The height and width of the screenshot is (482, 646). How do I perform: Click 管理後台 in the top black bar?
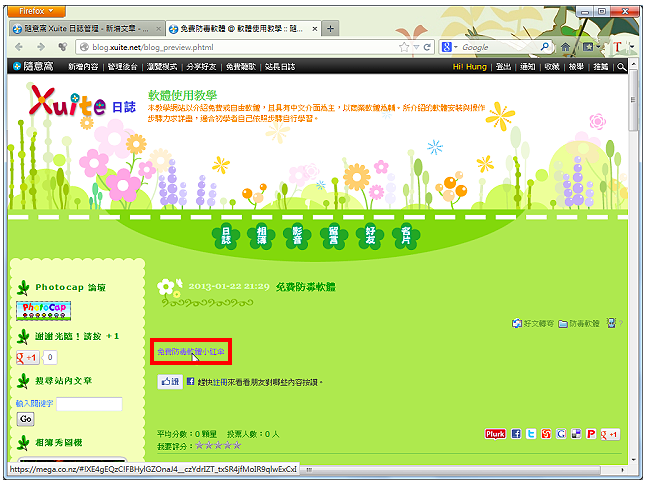[x=122, y=67]
